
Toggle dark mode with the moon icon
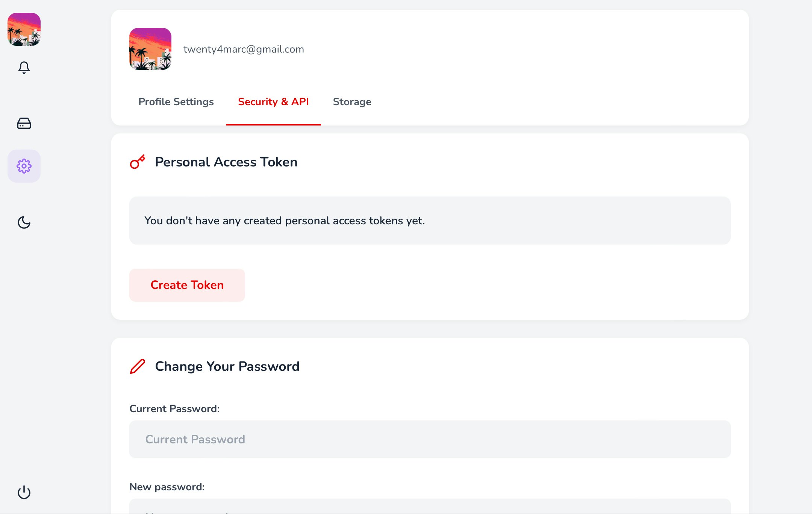[x=24, y=222]
